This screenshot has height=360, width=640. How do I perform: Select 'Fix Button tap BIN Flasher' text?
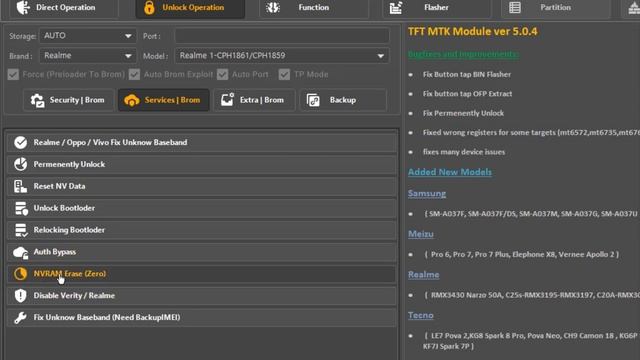click(x=467, y=74)
